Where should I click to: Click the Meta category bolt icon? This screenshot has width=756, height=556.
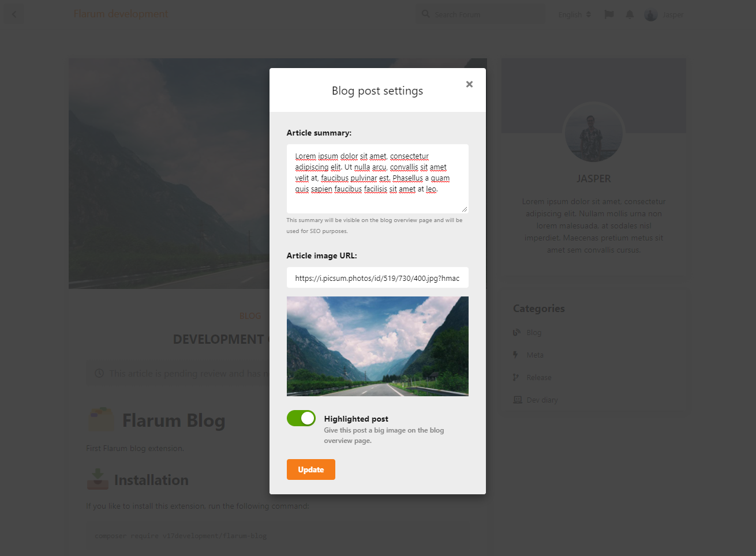click(516, 355)
